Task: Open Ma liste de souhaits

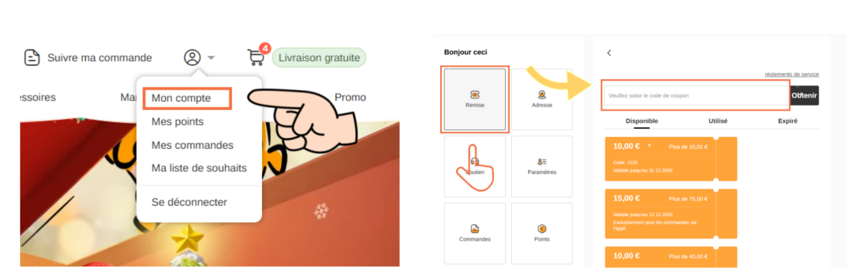Action: coord(199,168)
